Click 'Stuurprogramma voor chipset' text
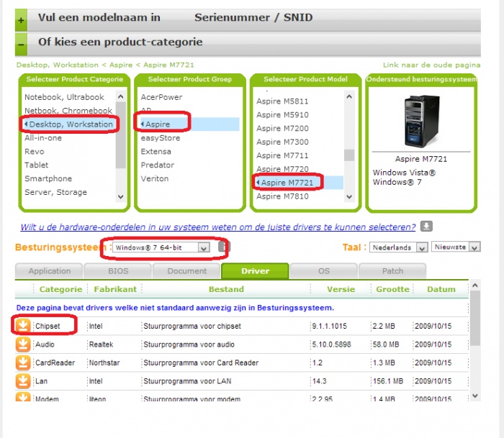The height and width of the screenshot is (438, 504). 192,326
